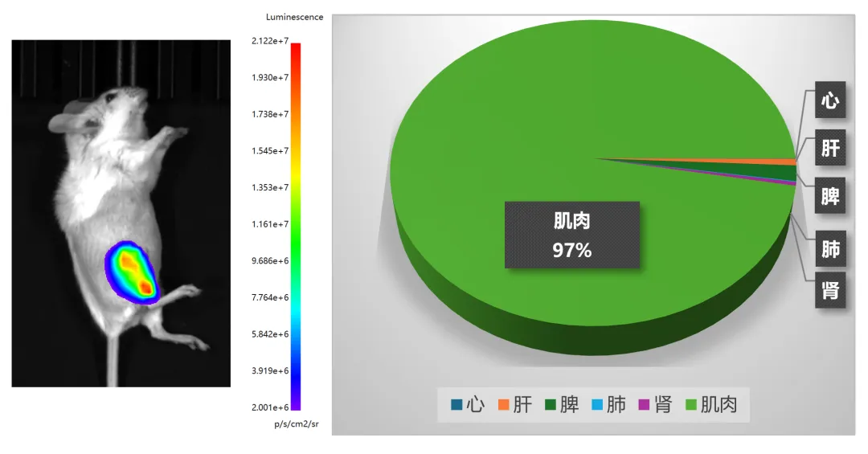868x454 pixels.
Task: Click the 1.930e+7 scale value
Action: 270,77
